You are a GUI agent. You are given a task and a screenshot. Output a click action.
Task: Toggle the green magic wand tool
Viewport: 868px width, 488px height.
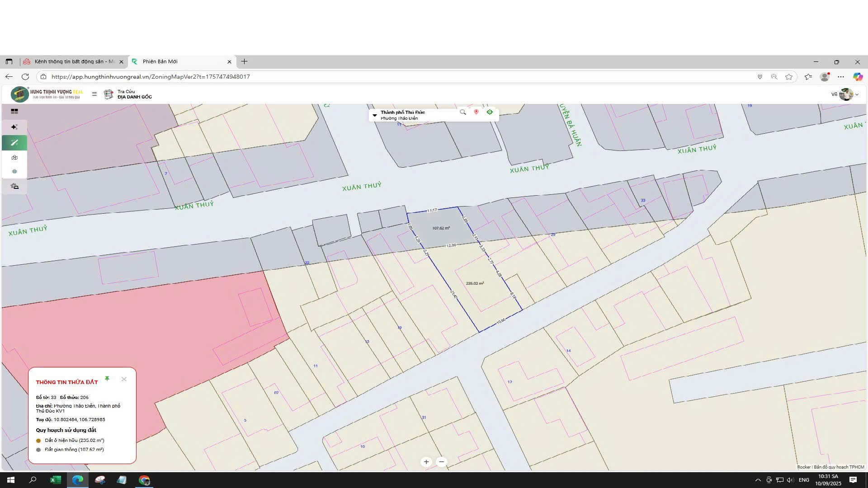[14, 143]
